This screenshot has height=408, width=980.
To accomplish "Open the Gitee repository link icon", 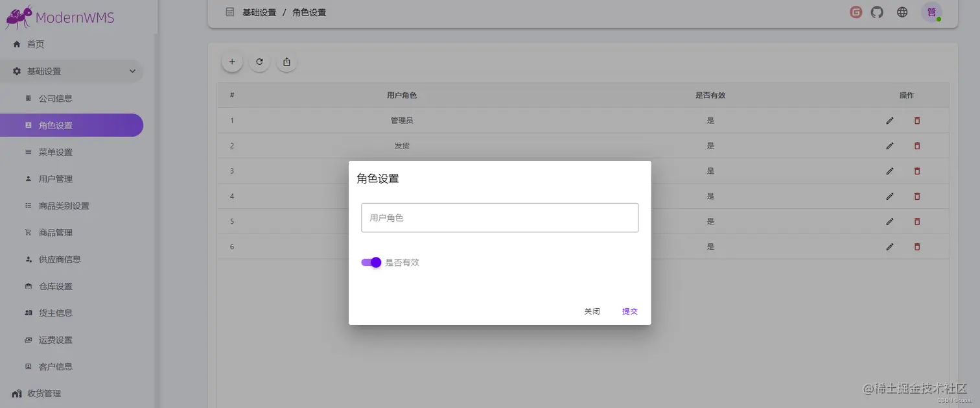I will [855, 12].
